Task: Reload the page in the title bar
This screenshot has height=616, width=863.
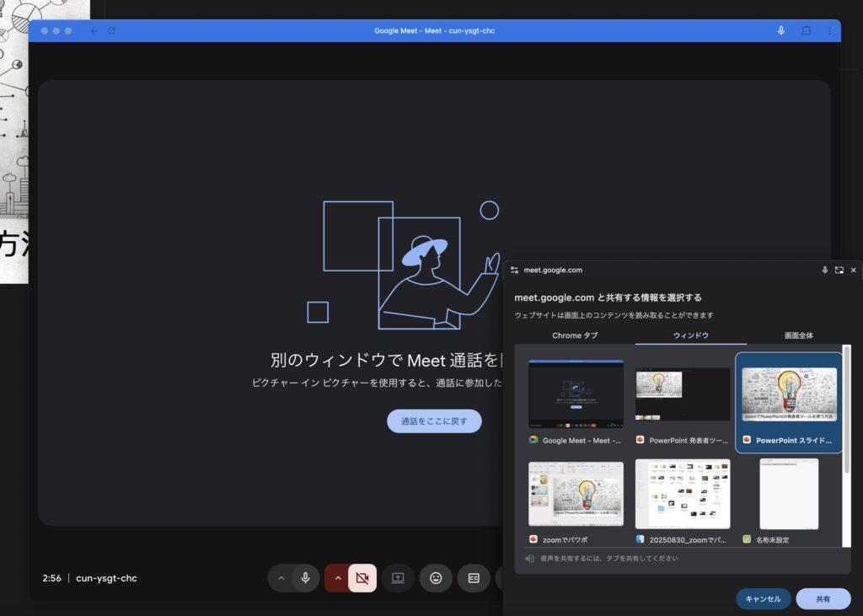Action: 111,30
